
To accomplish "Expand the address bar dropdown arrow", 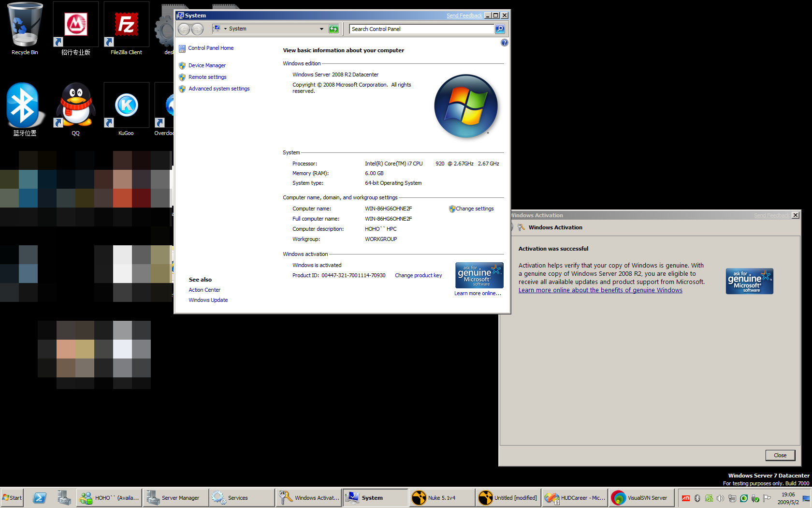I will tap(321, 29).
